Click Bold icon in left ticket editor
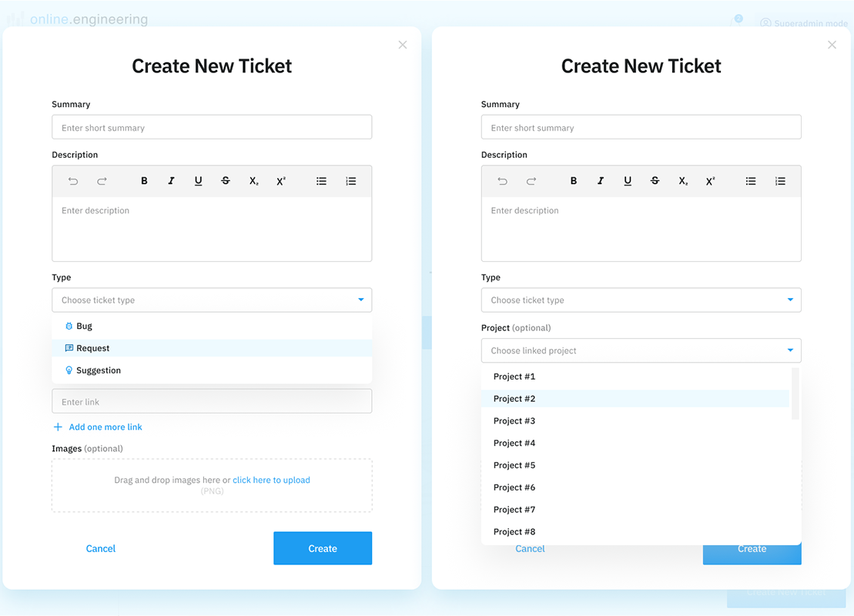854x616 pixels. pos(144,181)
